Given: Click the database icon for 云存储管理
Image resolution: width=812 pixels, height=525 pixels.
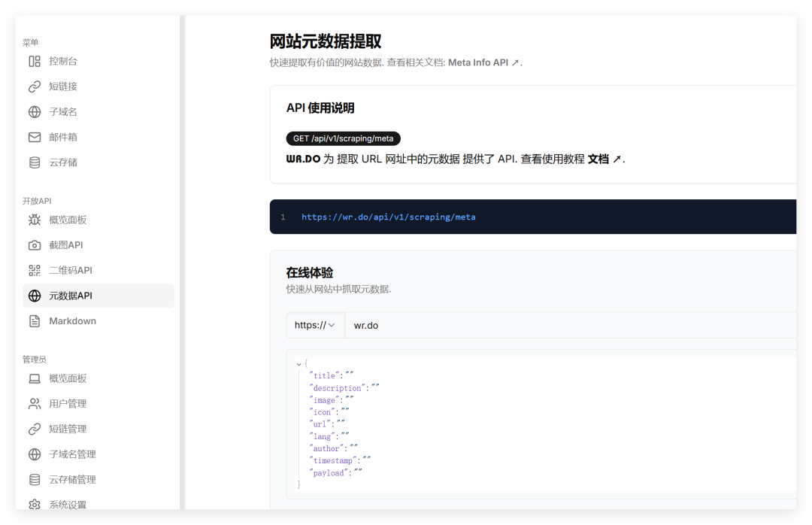Looking at the screenshot, I should pyautogui.click(x=35, y=480).
